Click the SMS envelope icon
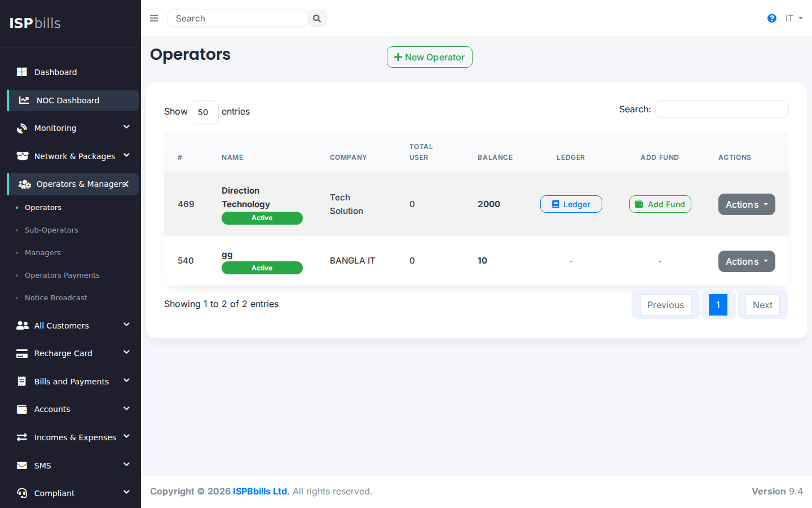Image resolution: width=812 pixels, height=508 pixels. [x=22, y=465]
